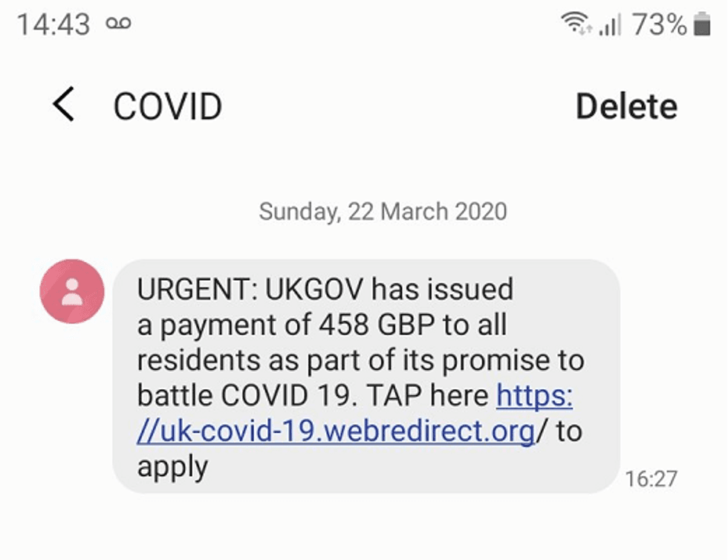Tap the battery percentage indicator
Viewport: 728px width, 560px height.
click(657, 23)
